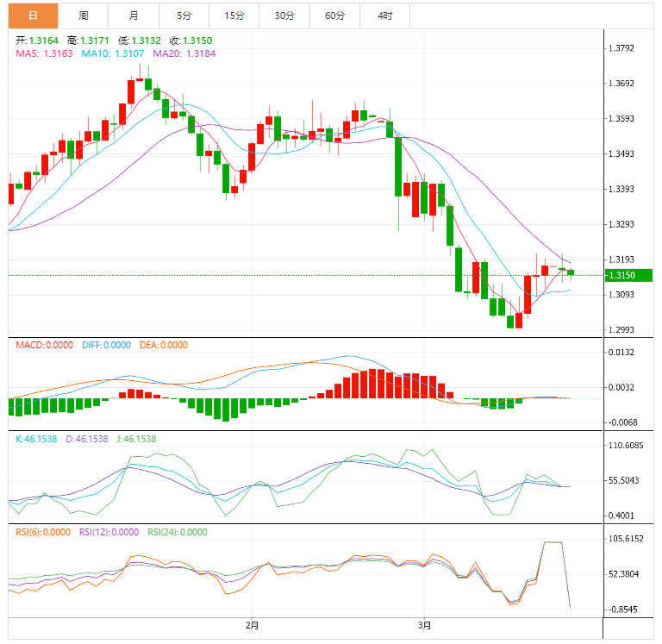Switch to the 4时 timeframe tab
Viewport: 662px width, 644px height.
(x=385, y=16)
